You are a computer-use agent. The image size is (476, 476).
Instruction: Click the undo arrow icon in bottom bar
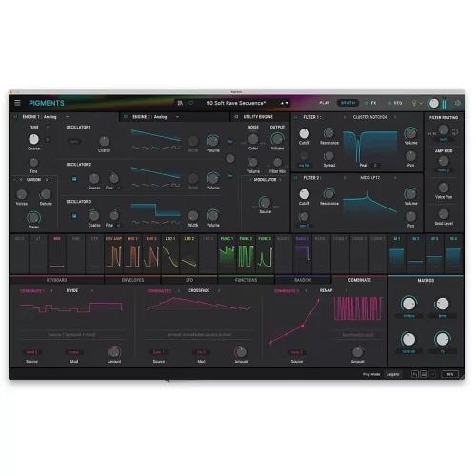[415, 374]
